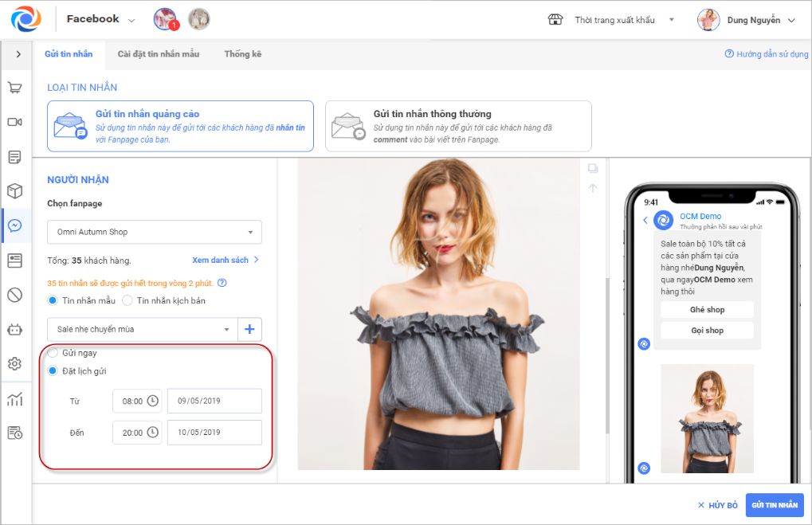Select the Tin nhắn kịch bản radio button
The image size is (812, 525).
127,300
